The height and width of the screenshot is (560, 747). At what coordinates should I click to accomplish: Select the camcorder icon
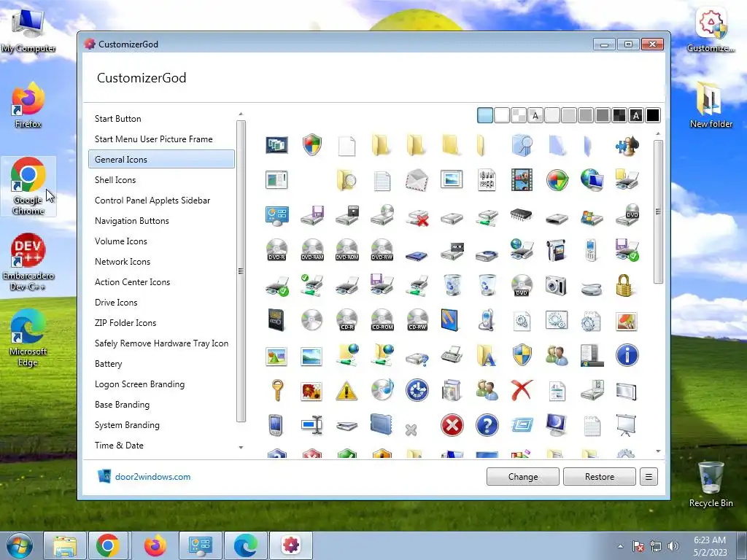click(557, 250)
